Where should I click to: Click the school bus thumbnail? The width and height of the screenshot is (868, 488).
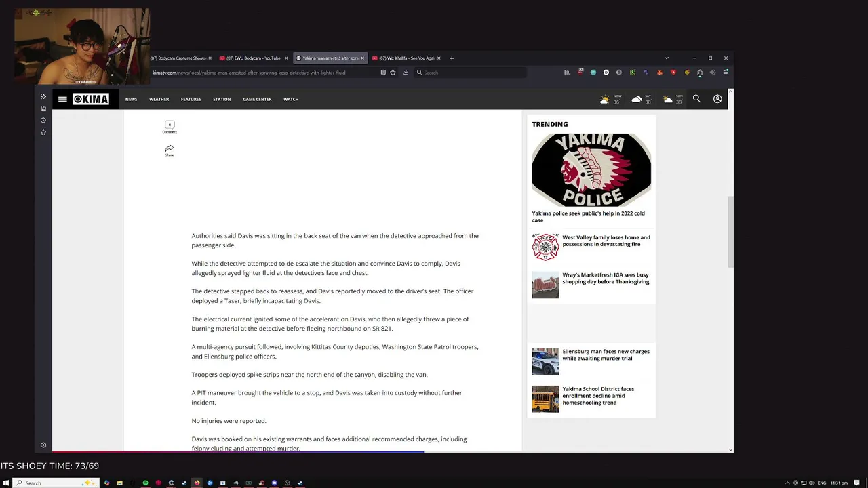click(x=545, y=399)
